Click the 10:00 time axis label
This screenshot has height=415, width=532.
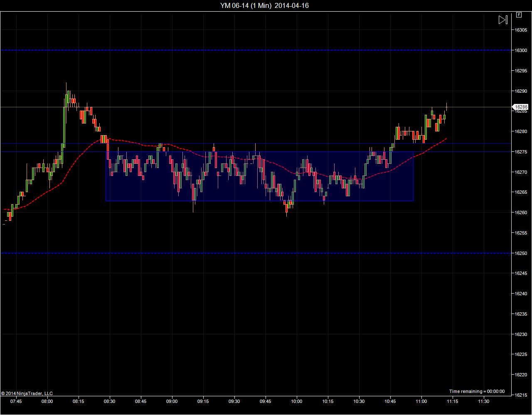(297, 401)
